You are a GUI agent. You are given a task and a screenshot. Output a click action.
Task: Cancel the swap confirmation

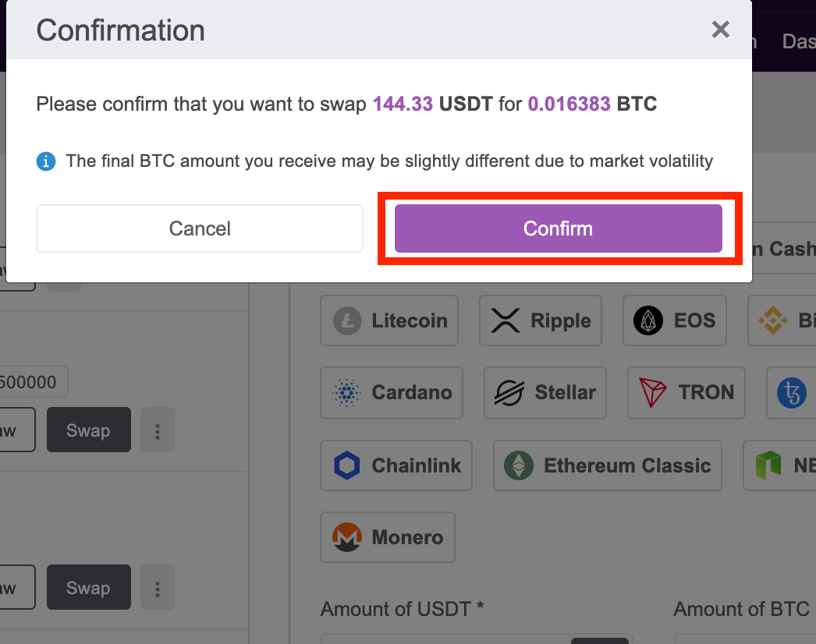(x=199, y=228)
